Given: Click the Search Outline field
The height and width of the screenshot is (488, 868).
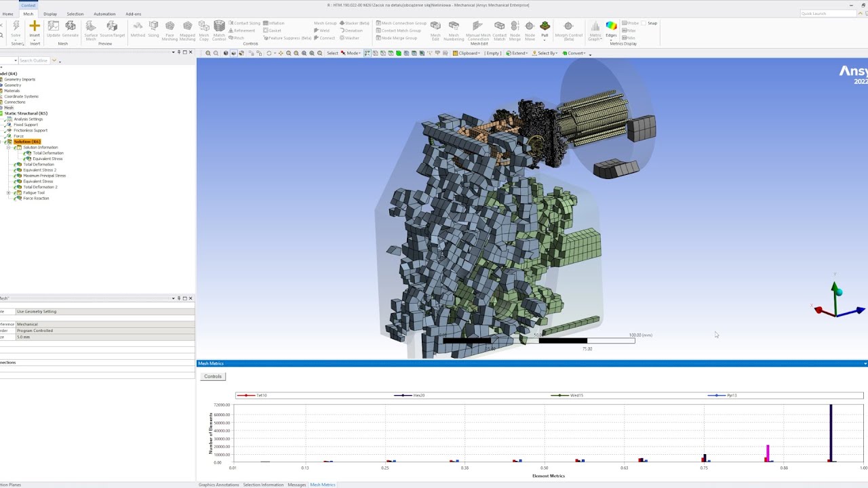Looking at the screenshot, I should tap(34, 61).
